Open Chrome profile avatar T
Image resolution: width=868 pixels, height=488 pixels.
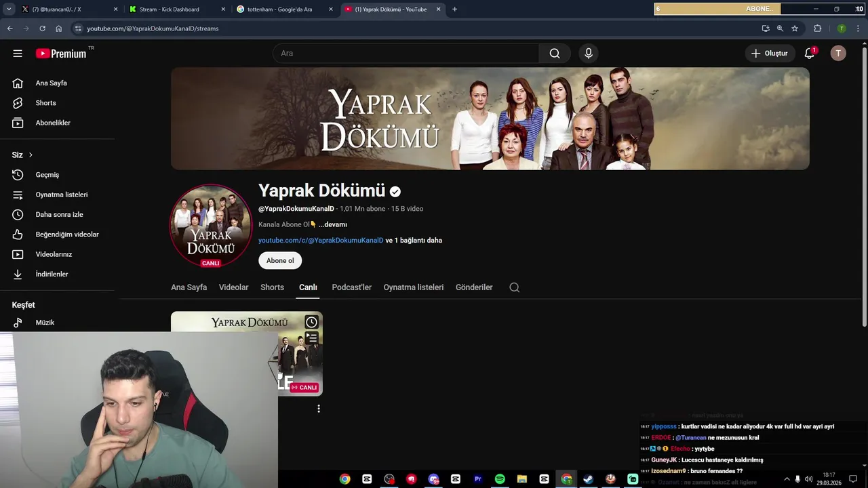pos(842,28)
